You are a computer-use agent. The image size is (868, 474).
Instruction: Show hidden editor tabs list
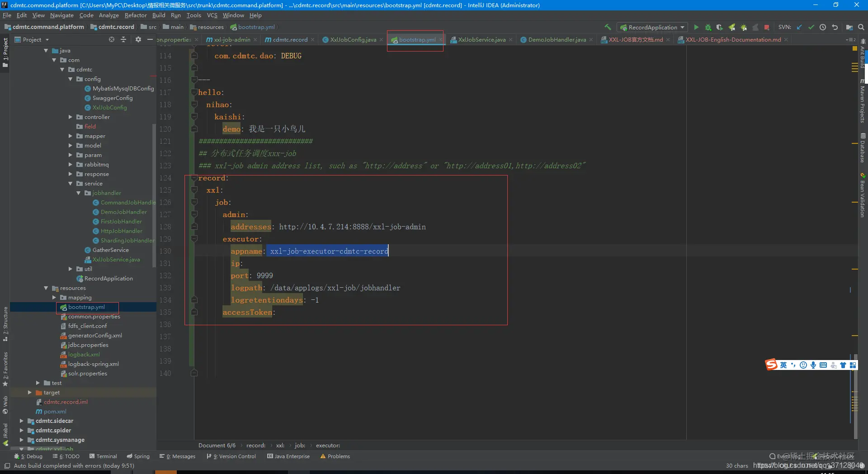(x=850, y=40)
